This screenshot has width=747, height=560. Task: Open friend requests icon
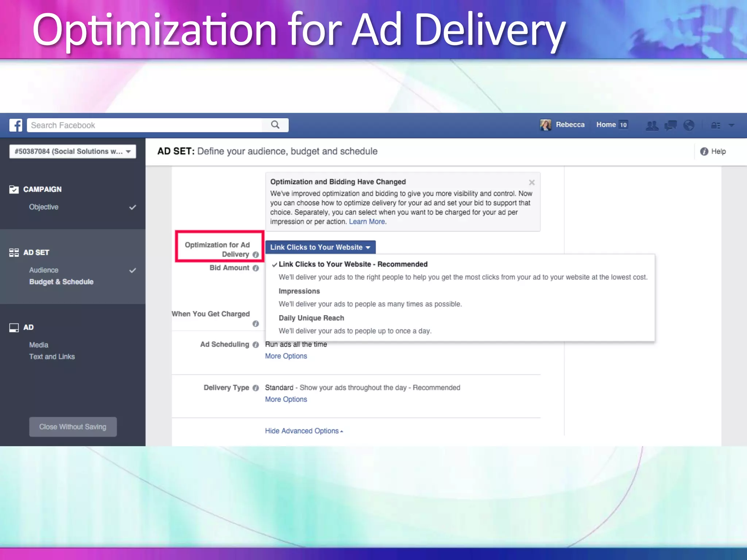click(652, 125)
